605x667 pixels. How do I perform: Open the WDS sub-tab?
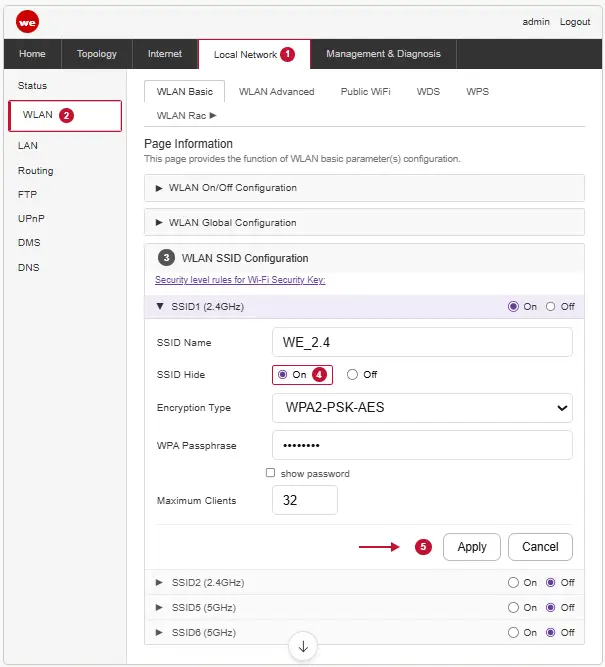point(428,91)
